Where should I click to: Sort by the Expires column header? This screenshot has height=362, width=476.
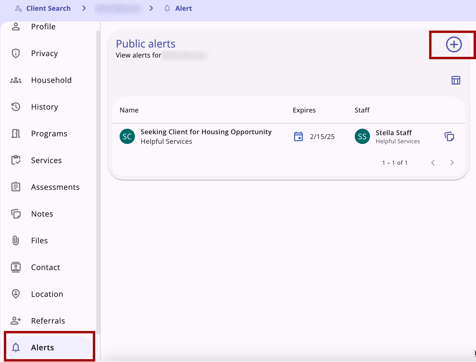click(304, 110)
